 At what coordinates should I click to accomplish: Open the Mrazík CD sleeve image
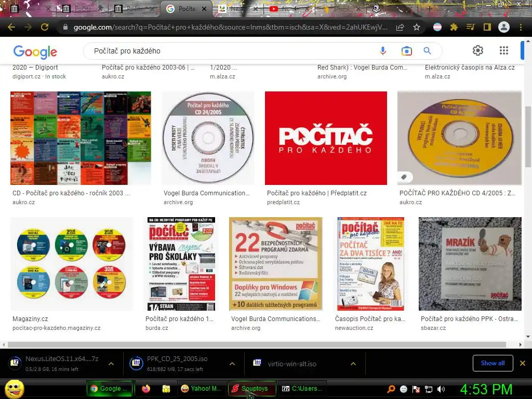tap(470, 264)
